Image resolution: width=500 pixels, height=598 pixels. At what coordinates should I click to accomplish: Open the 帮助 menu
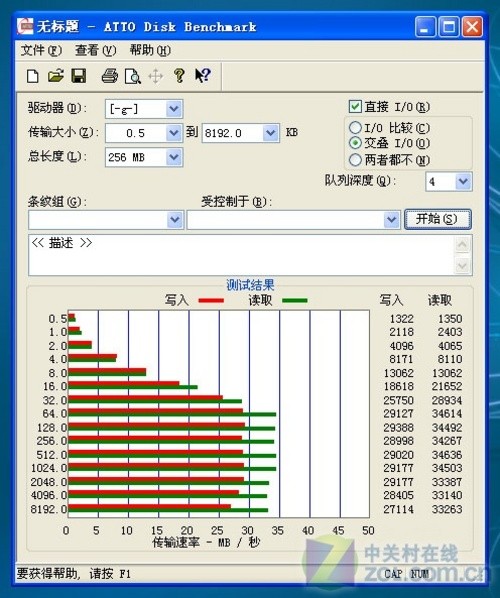coord(150,50)
